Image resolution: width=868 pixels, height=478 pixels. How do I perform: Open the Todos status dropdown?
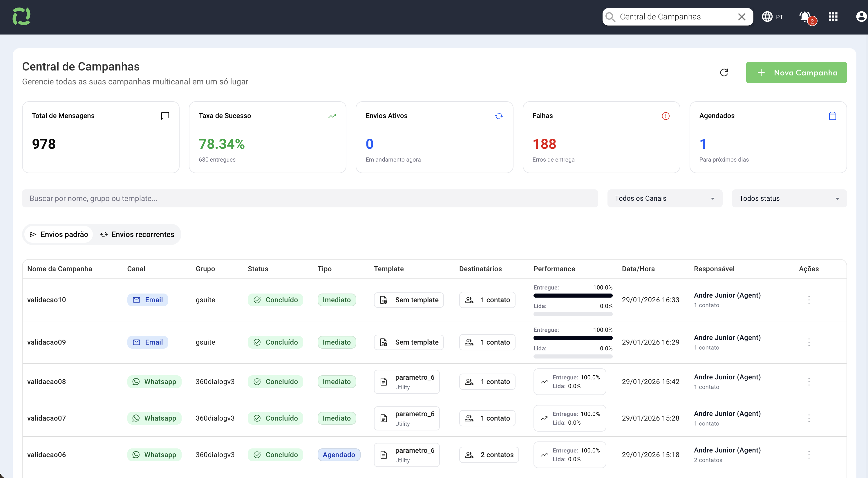[789, 198]
